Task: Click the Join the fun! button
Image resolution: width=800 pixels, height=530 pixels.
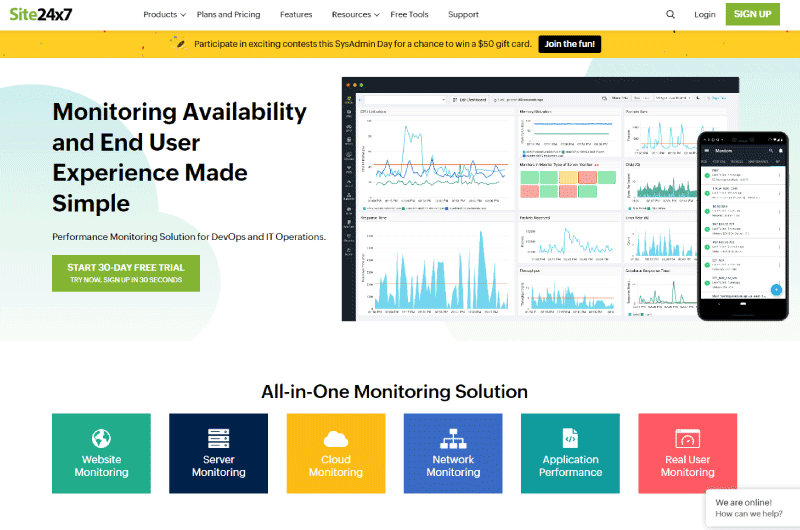Action: coord(569,44)
